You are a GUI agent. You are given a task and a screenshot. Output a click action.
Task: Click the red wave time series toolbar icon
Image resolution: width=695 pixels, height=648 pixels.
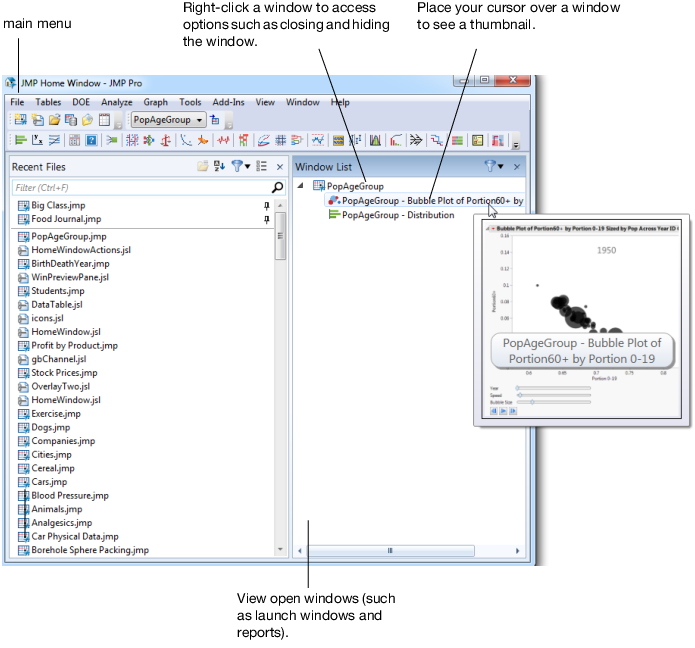(223, 141)
